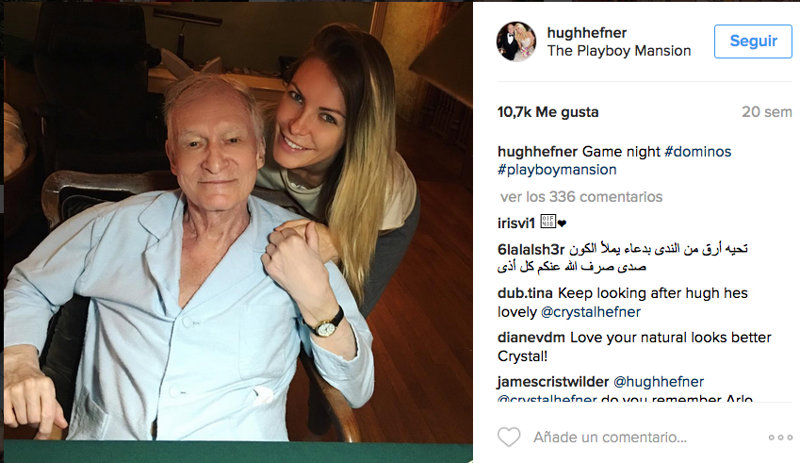The image size is (800, 463).
Task: Open the @hughhefner mention in jamescristwilder's comment
Action: pos(658,382)
